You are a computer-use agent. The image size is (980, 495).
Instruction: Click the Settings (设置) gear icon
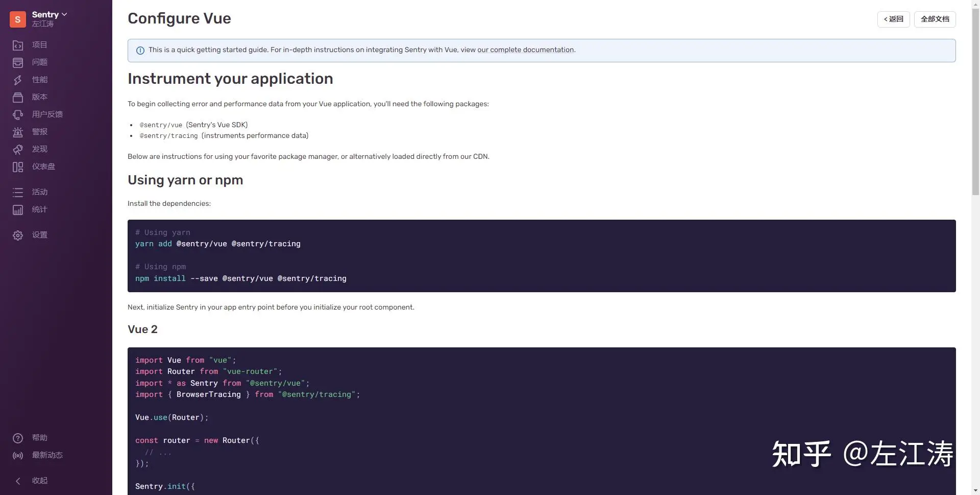pyautogui.click(x=18, y=235)
